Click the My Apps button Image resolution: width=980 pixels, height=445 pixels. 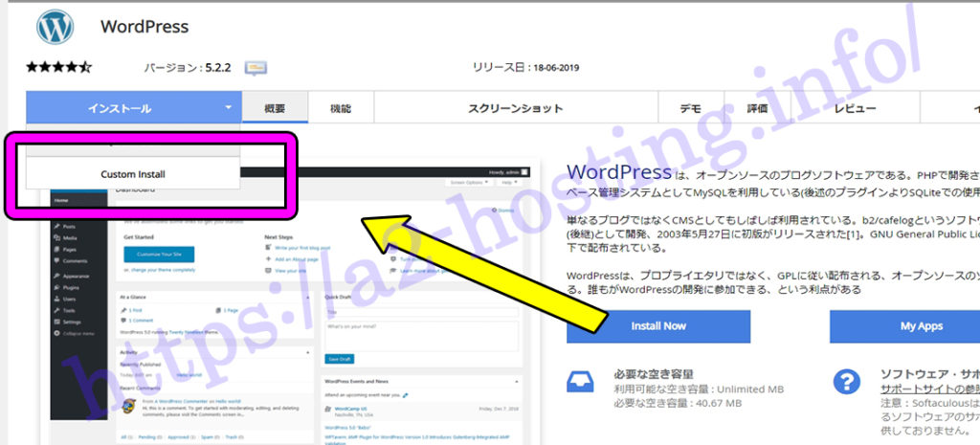(x=904, y=326)
